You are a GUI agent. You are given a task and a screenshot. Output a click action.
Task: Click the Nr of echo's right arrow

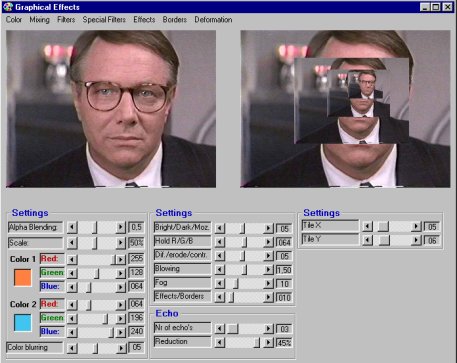point(268,329)
